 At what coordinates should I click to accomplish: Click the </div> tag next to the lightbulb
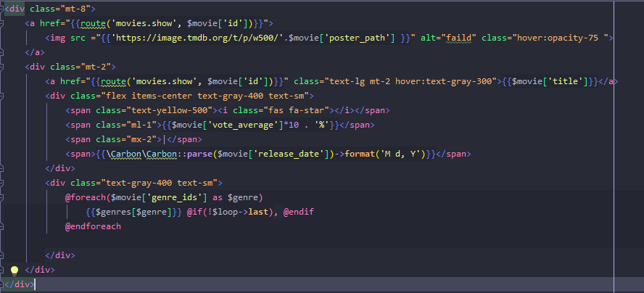(40, 270)
